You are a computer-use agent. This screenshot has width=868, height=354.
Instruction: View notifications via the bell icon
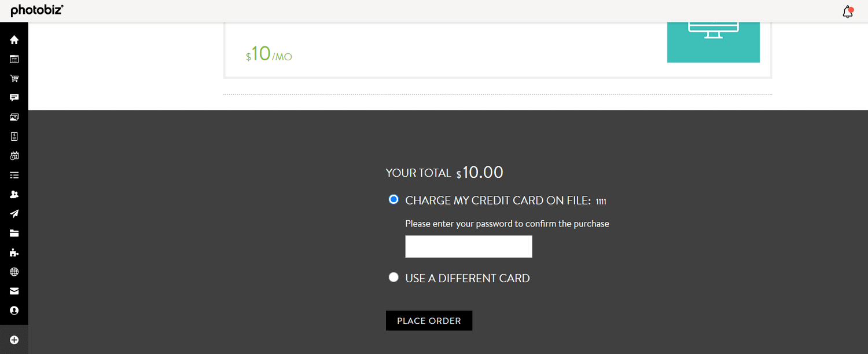coord(848,12)
